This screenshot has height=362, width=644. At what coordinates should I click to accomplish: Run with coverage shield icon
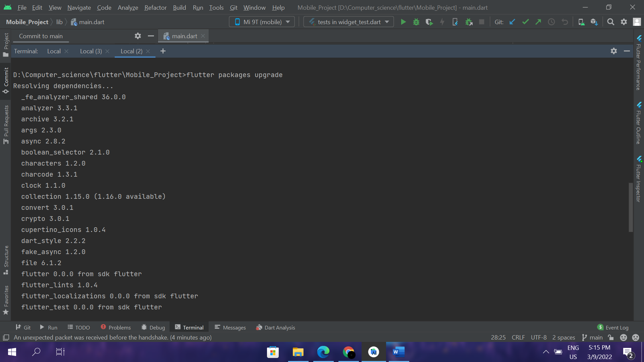(x=429, y=22)
